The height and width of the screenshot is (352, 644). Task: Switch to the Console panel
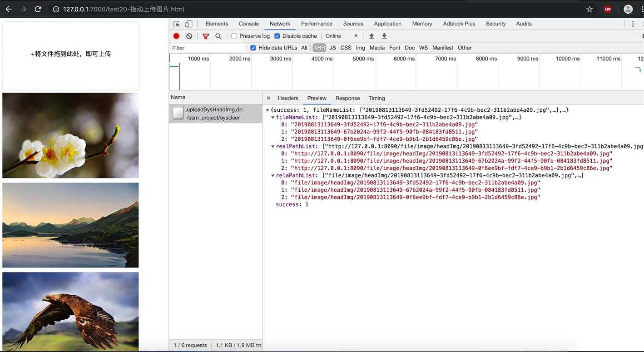pyautogui.click(x=249, y=24)
